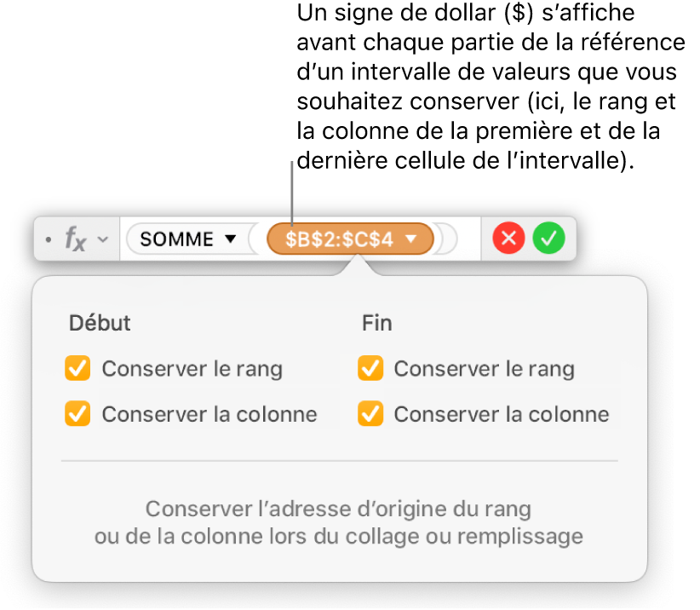Click the small dot handle left of fx

tap(48, 239)
